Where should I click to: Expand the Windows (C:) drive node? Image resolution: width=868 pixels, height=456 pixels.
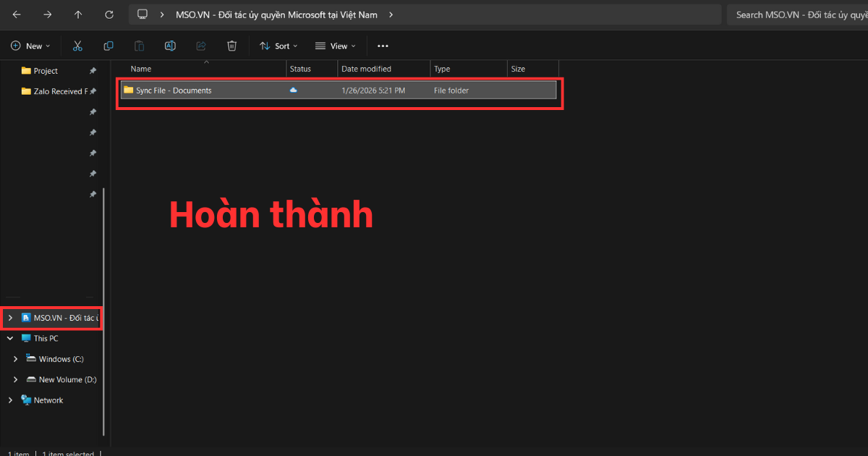[15, 358]
